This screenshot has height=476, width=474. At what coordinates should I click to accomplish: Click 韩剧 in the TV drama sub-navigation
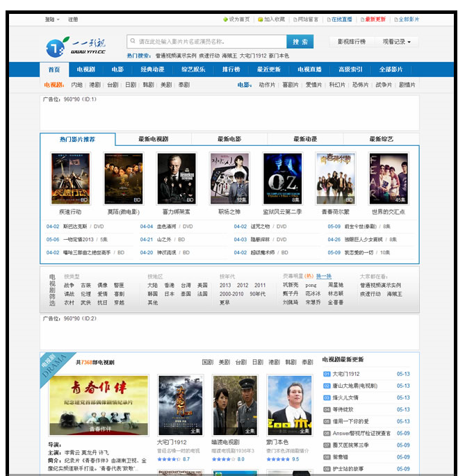coord(149,85)
